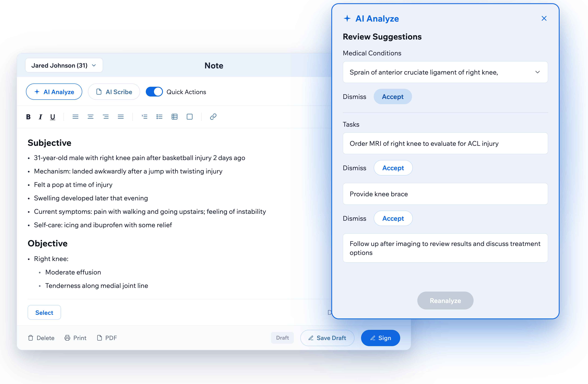Close the AI Analyze panel
This screenshot has width=588, height=384.
point(544,18)
